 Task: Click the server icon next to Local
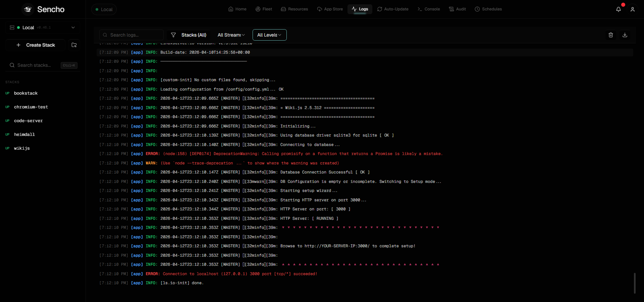(x=12, y=28)
